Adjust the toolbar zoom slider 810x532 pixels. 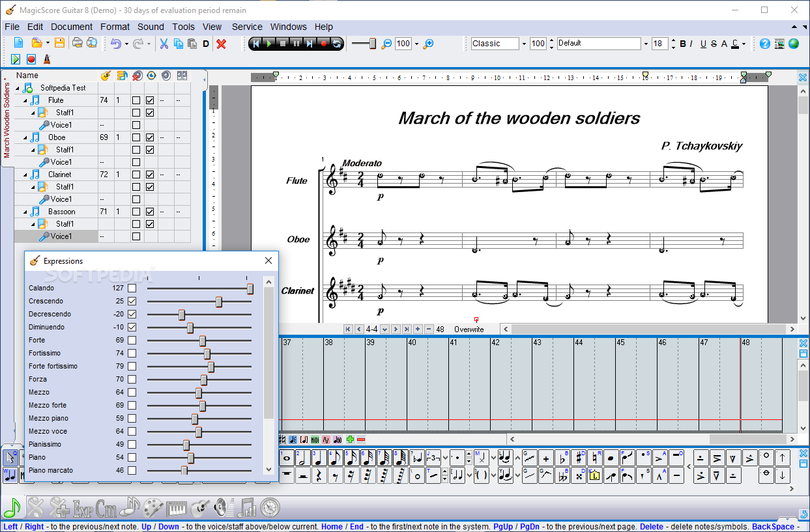(373, 44)
